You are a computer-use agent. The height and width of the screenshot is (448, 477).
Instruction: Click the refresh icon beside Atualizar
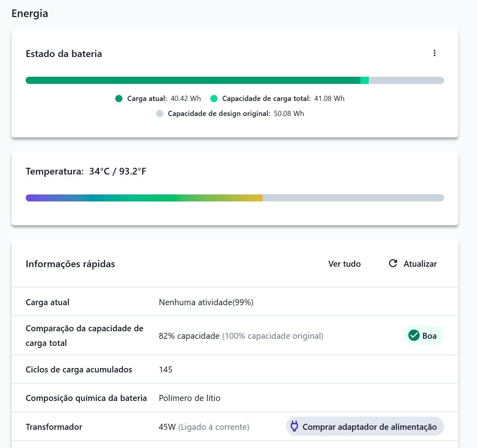[393, 264]
